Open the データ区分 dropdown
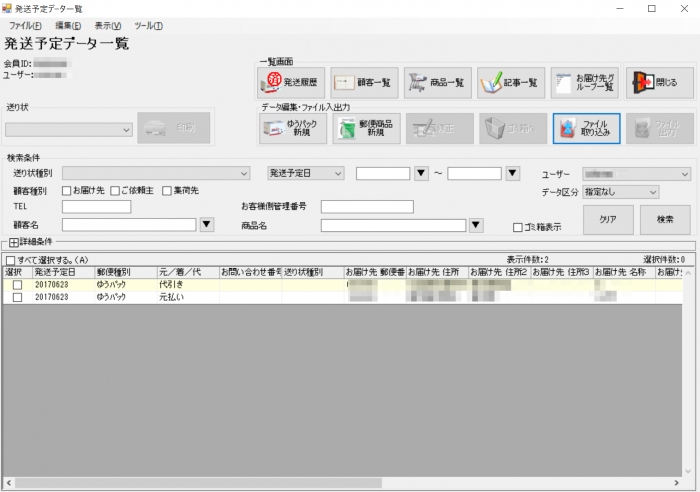700x492 pixels. [621, 192]
